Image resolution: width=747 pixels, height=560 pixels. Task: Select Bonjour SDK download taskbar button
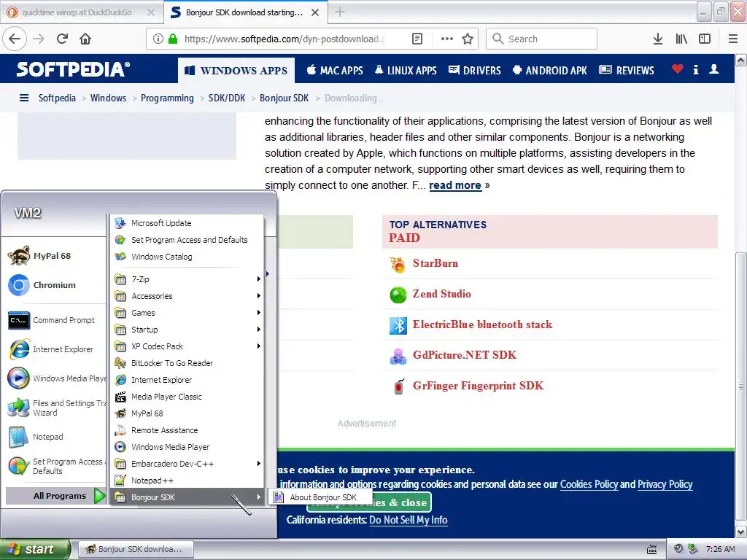point(136,549)
